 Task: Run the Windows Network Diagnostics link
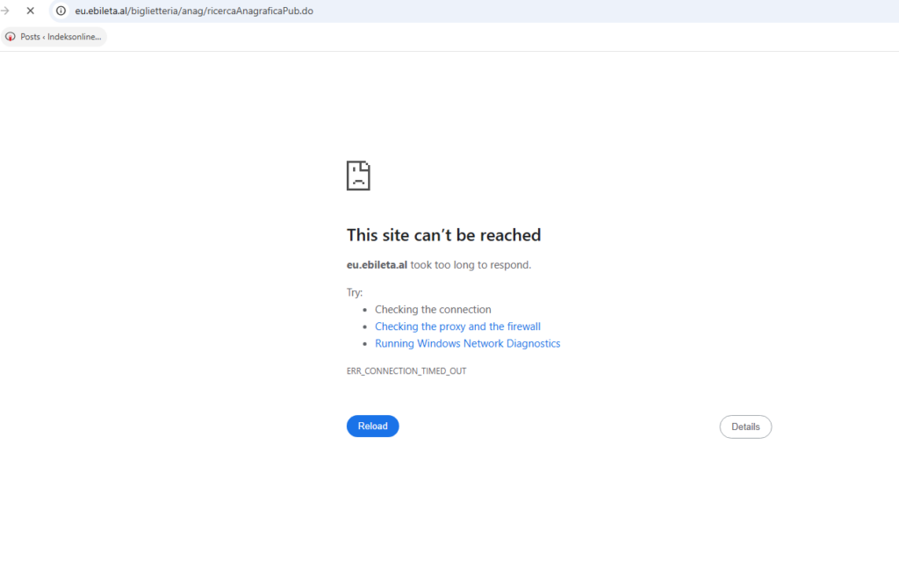pos(467,344)
